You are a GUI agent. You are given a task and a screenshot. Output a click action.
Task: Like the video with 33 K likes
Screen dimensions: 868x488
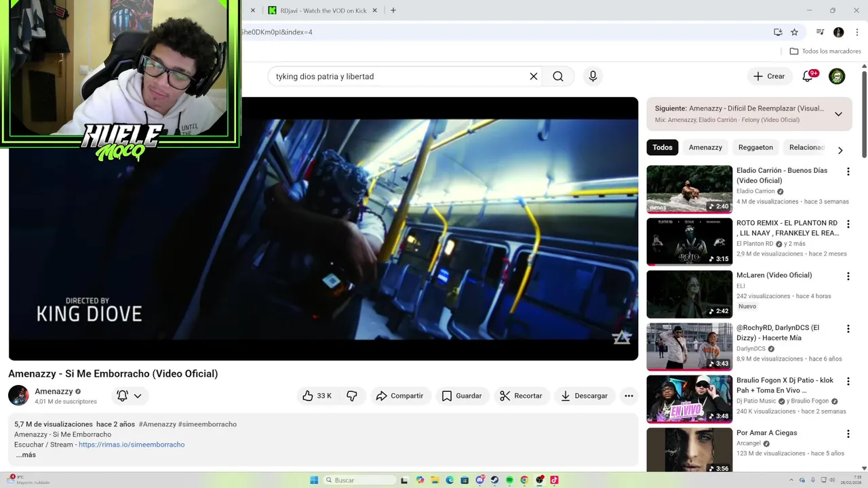pos(317,396)
